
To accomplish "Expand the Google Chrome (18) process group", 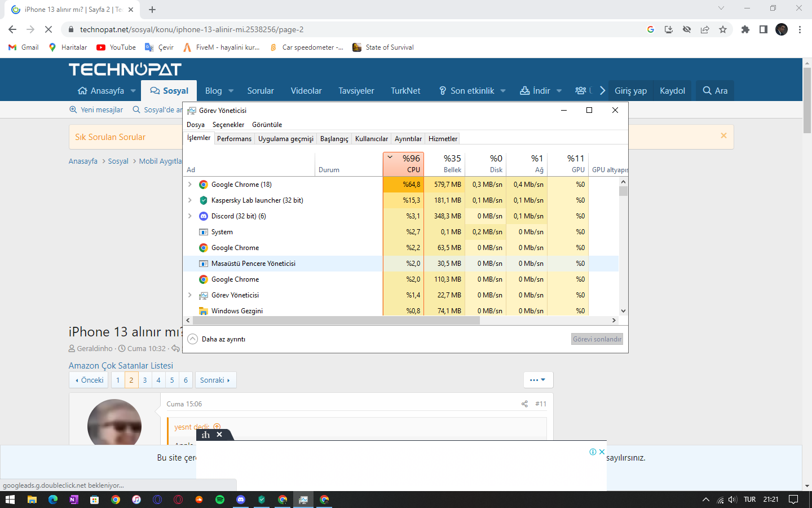I will point(190,185).
